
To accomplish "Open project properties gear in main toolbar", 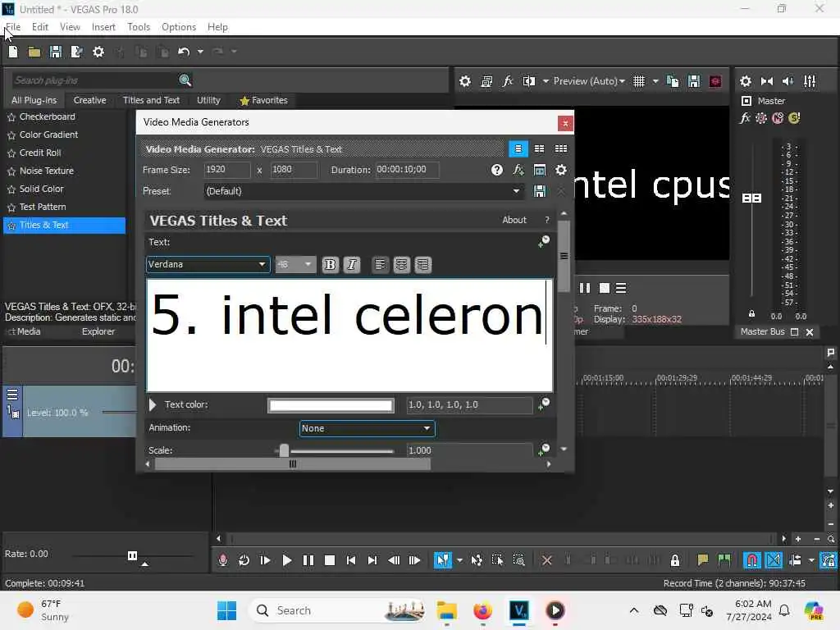I will pyautogui.click(x=98, y=52).
